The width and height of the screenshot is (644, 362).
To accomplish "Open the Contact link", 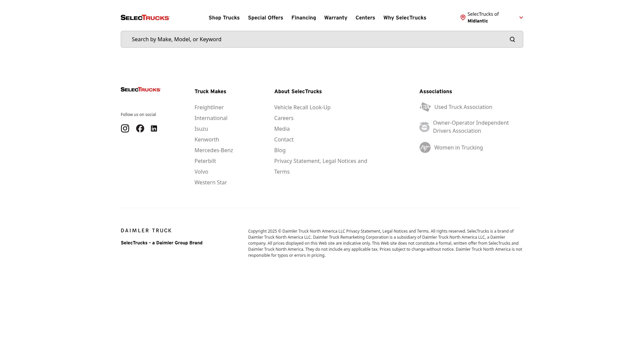I will coord(284,139).
